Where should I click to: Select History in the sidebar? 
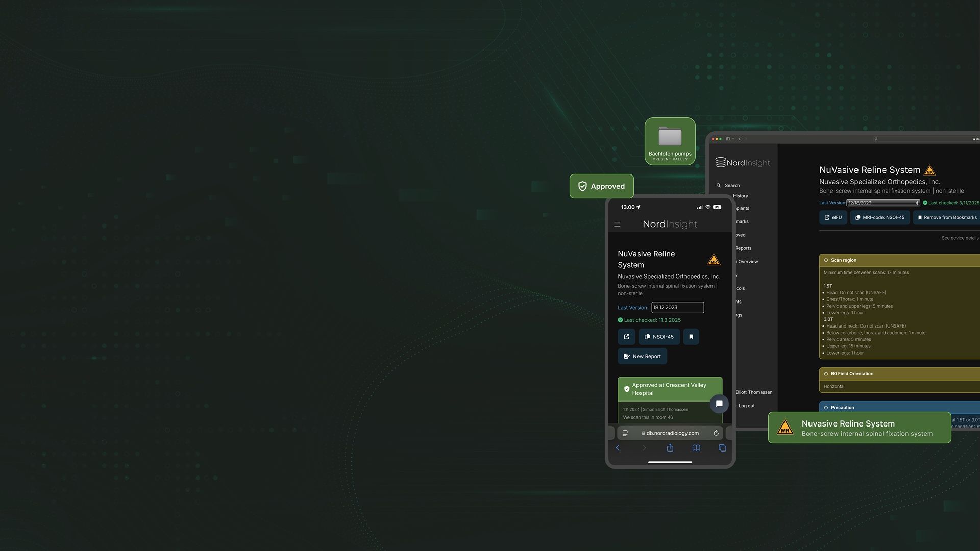[740, 196]
